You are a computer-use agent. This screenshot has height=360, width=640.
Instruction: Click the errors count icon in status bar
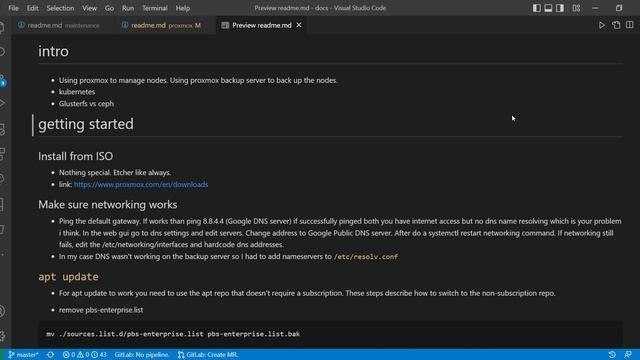(66, 355)
